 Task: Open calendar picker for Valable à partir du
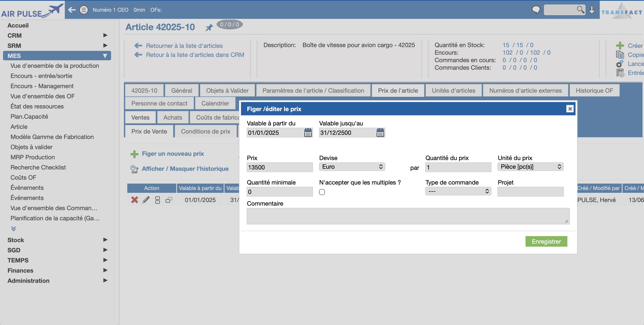tap(308, 133)
